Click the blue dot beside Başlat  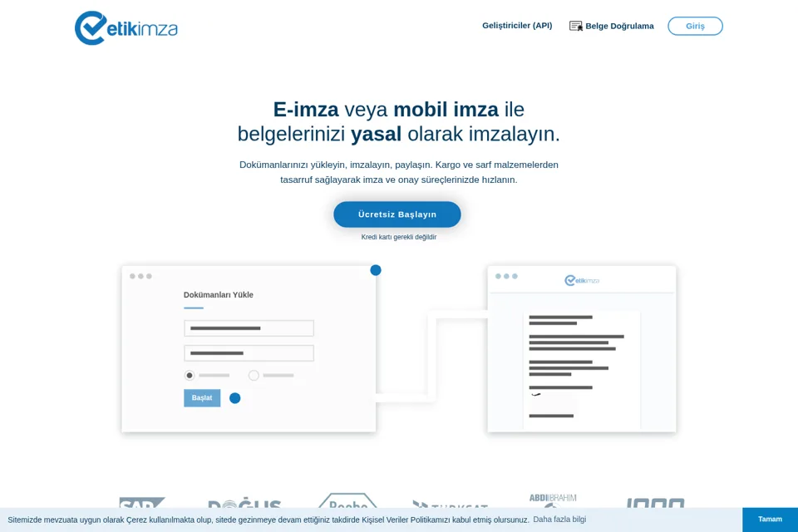pos(234,398)
